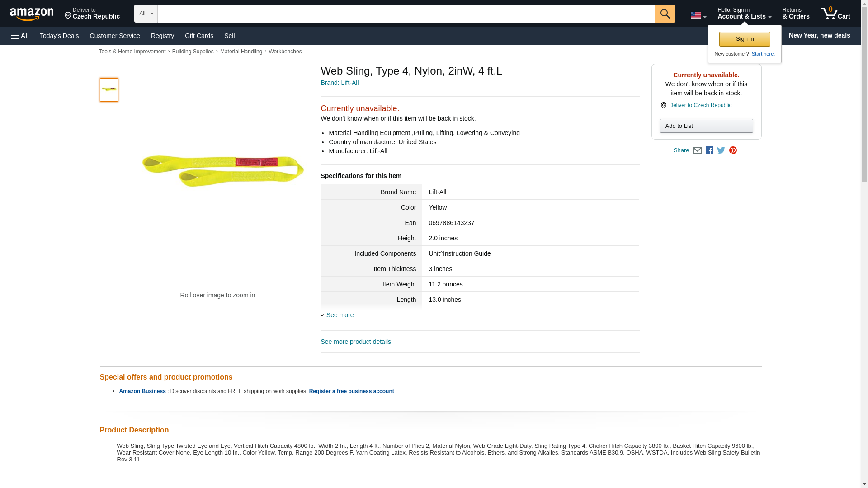The height and width of the screenshot is (488, 868).
Task: Open Gift Cards in the navigation bar
Action: click(199, 36)
